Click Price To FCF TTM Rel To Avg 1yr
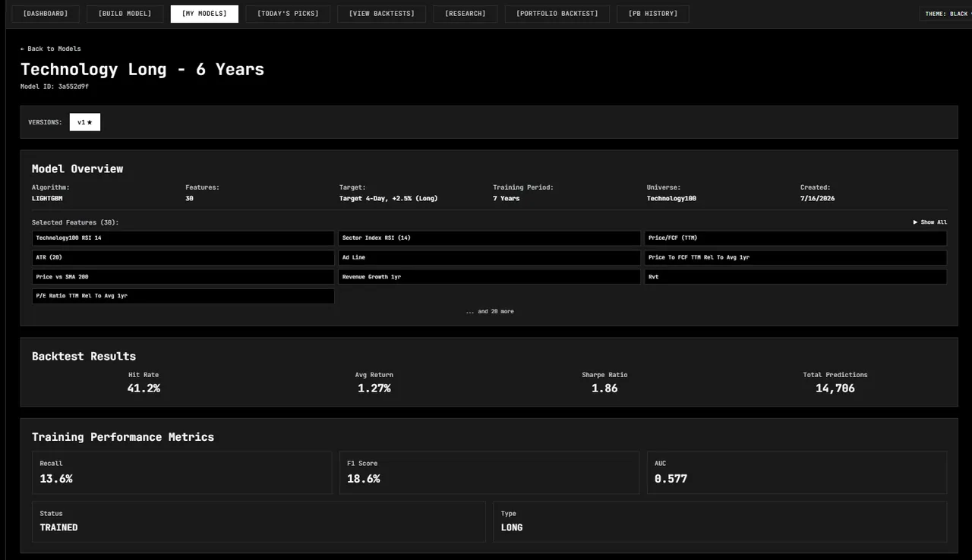Viewport: 972px width, 560px height. pyautogui.click(x=796, y=258)
